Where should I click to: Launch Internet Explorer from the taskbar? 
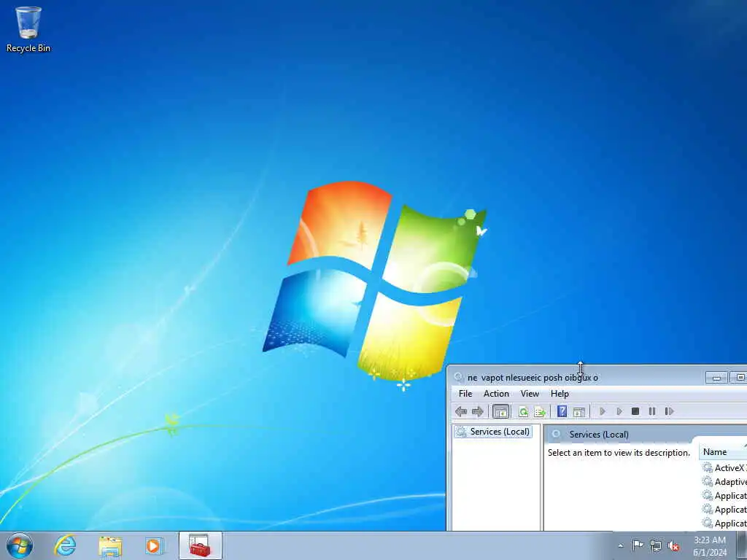click(65, 545)
